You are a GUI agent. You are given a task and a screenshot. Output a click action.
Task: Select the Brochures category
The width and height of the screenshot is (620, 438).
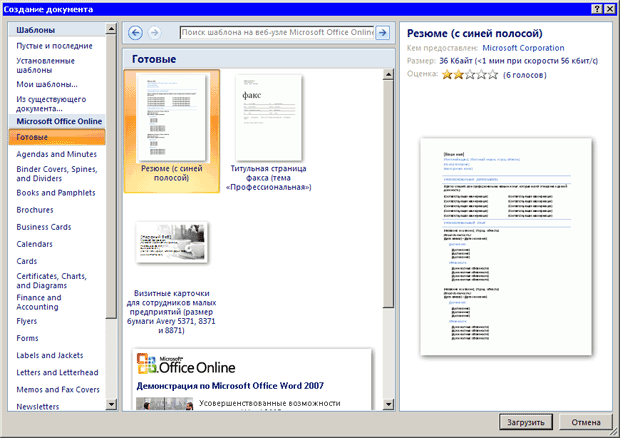click(x=35, y=210)
